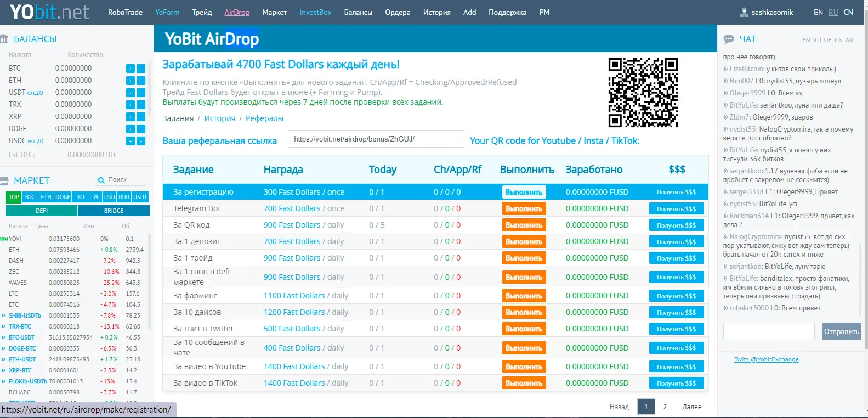
Task: Select the USDT market tab
Action: click(x=140, y=197)
